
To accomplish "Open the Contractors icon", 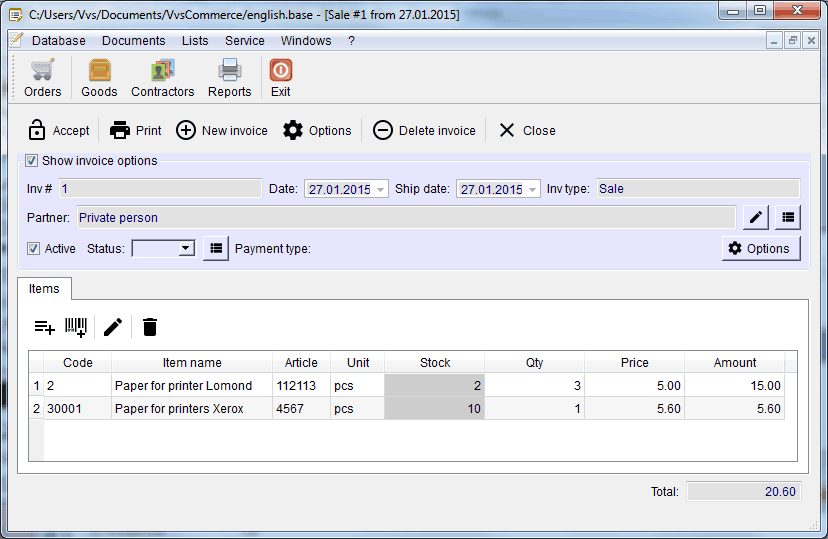I will [x=162, y=70].
